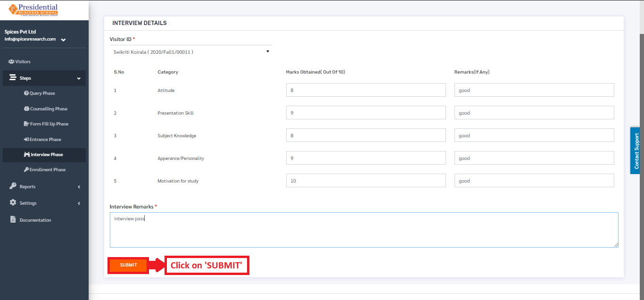
Task: Click the 'Spices Pvt Ltd' account name
Action: tap(20, 32)
